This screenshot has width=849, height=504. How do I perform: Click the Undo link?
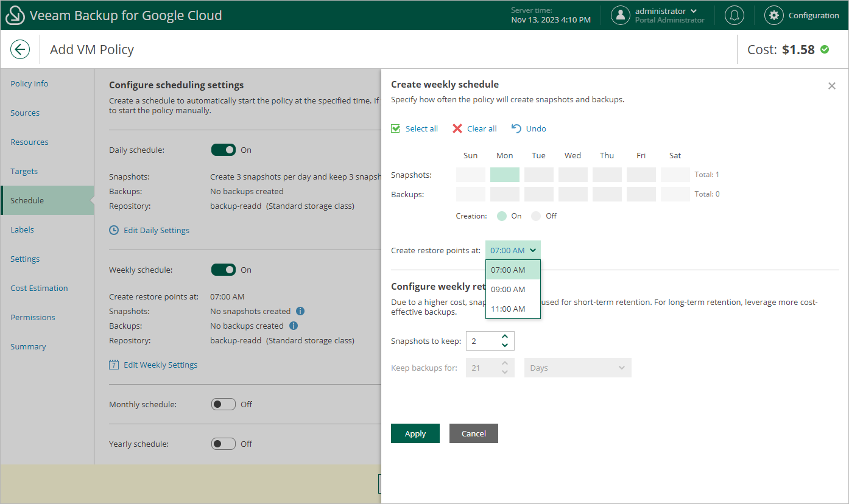pyautogui.click(x=536, y=128)
